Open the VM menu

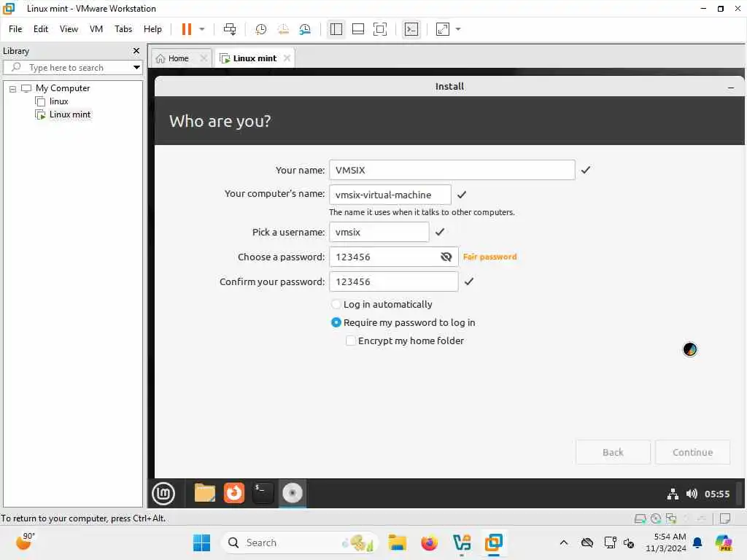(x=96, y=29)
